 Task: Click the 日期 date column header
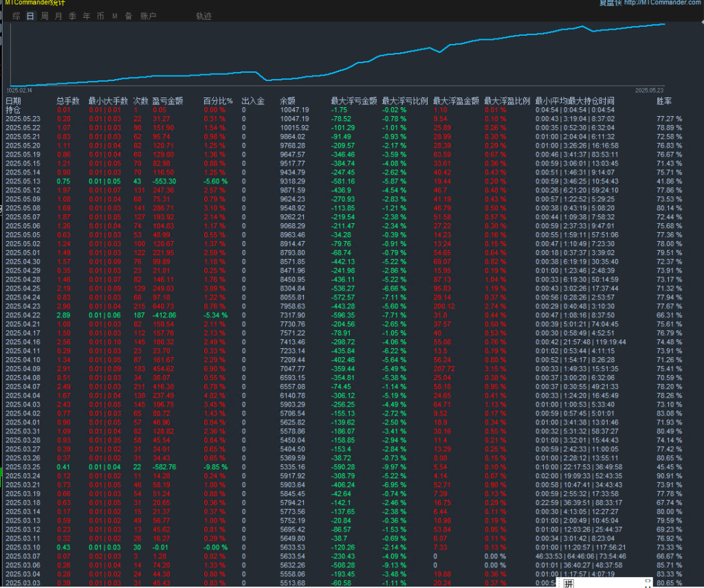(13, 101)
